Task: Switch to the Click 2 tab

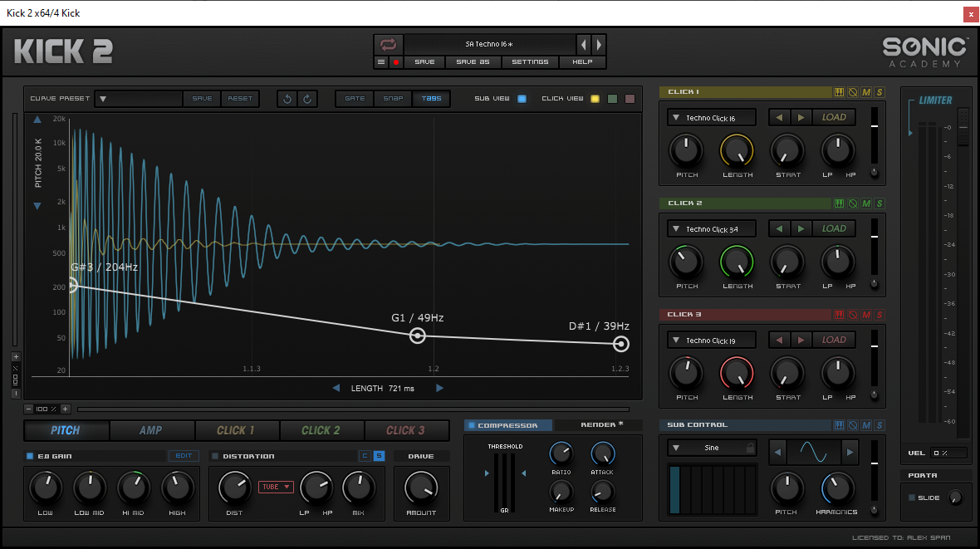Action: (x=321, y=430)
